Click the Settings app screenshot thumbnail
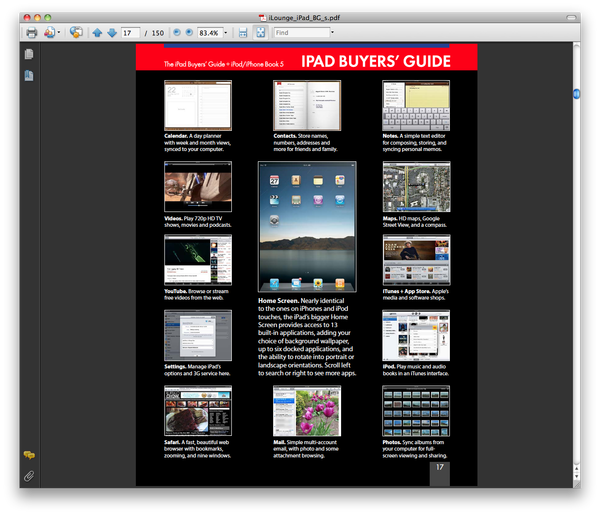600x515 pixels. click(x=198, y=335)
